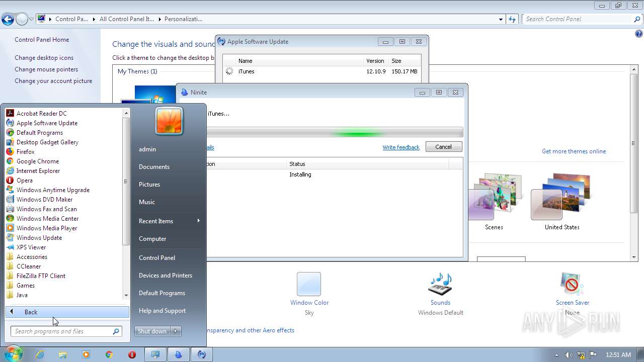Click the Ninite installation progress bar
Image resolution: width=644 pixels, height=362 pixels.
(335, 133)
